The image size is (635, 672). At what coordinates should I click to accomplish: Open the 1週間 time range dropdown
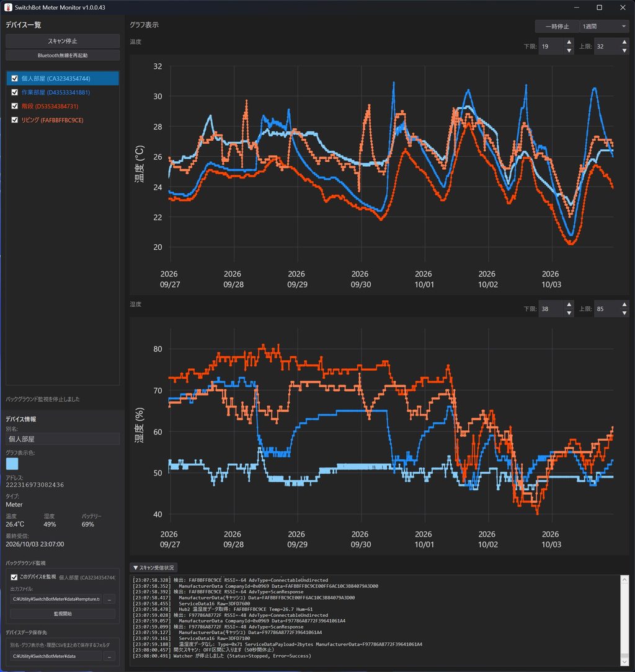(x=604, y=27)
